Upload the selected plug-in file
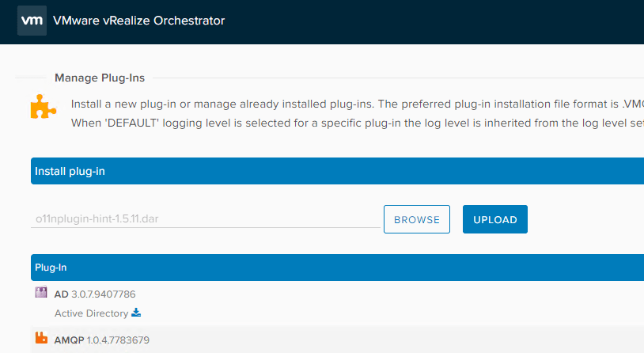644x353 pixels. point(495,219)
